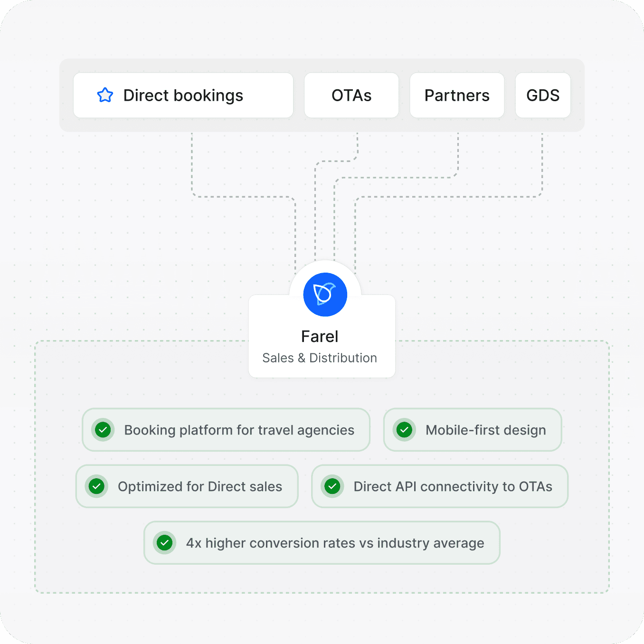Select the Partners channel card
This screenshot has width=644, height=644.
(457, 95)
